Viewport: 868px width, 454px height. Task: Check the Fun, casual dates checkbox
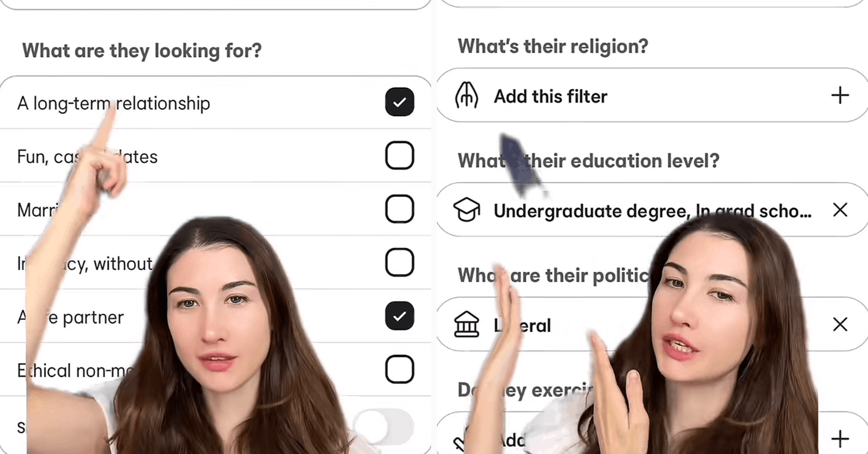[x=399, y=156]
